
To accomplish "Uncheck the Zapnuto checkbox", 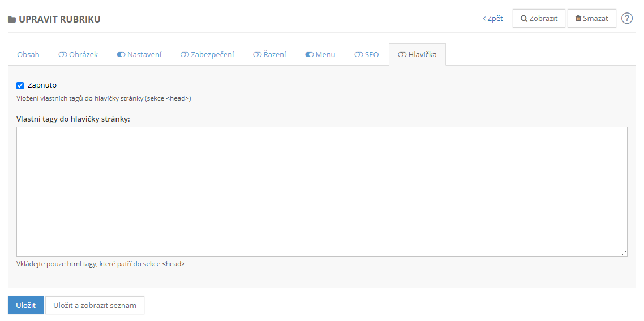I will (x=20, y=85).
